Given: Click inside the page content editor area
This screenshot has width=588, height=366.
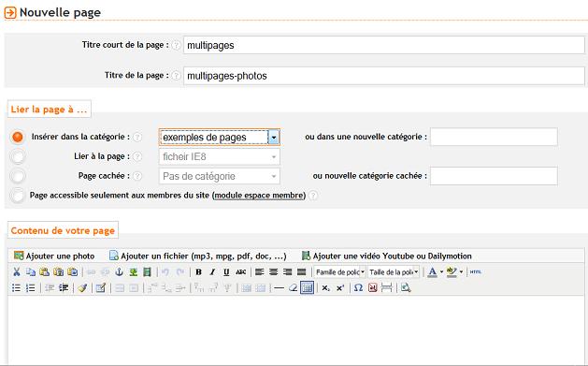Looking at the screenshot, I should click(x=296, y=329).
